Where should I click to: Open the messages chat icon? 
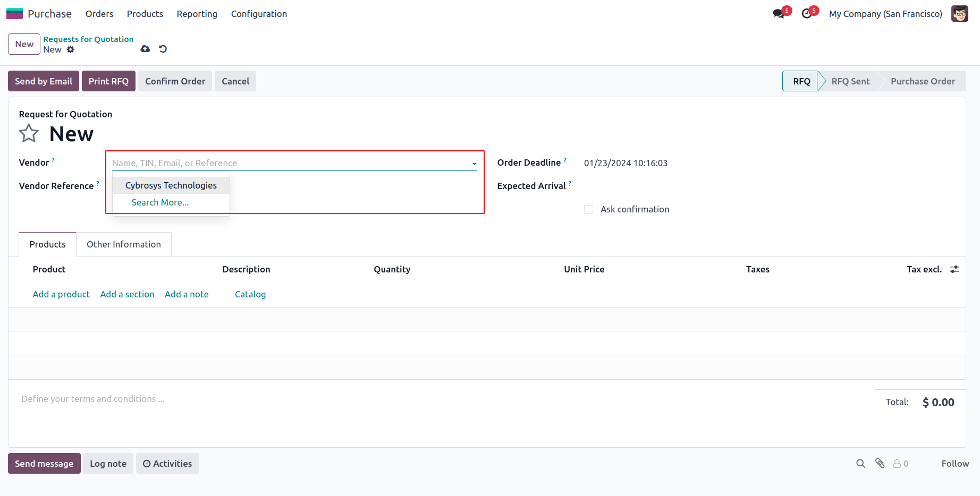(779, 14)
